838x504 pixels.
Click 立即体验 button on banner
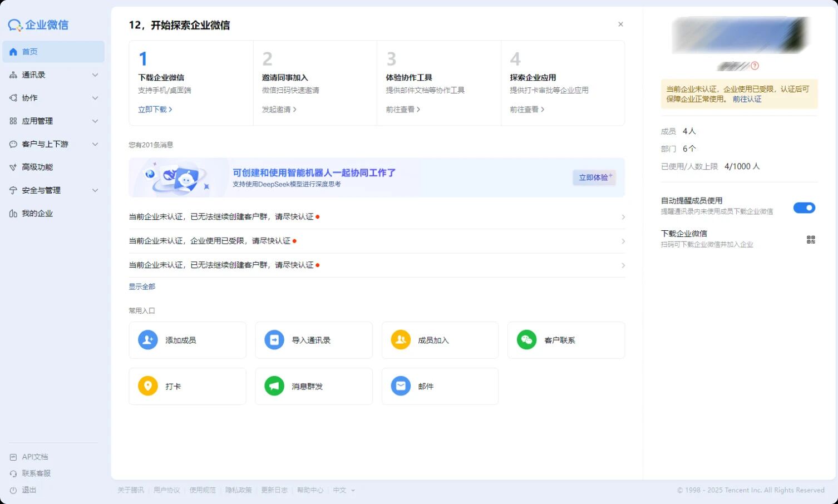coord(594,177)
